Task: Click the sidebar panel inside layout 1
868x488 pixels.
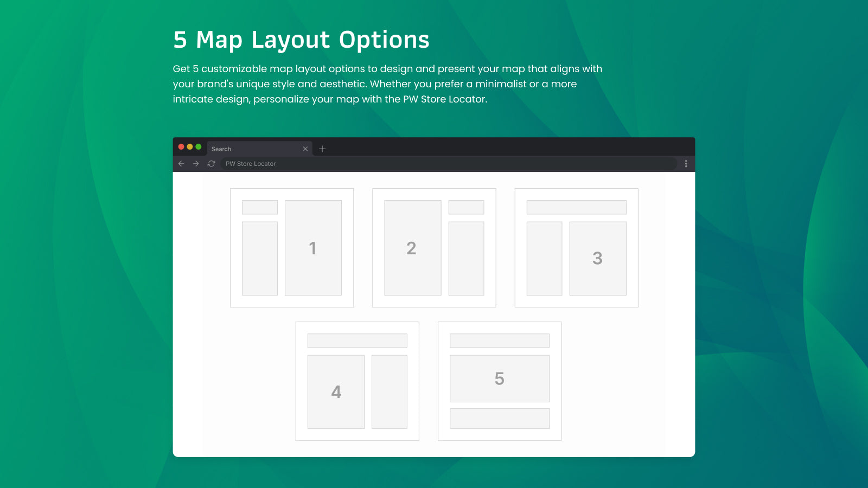Action: pos(259,258)
